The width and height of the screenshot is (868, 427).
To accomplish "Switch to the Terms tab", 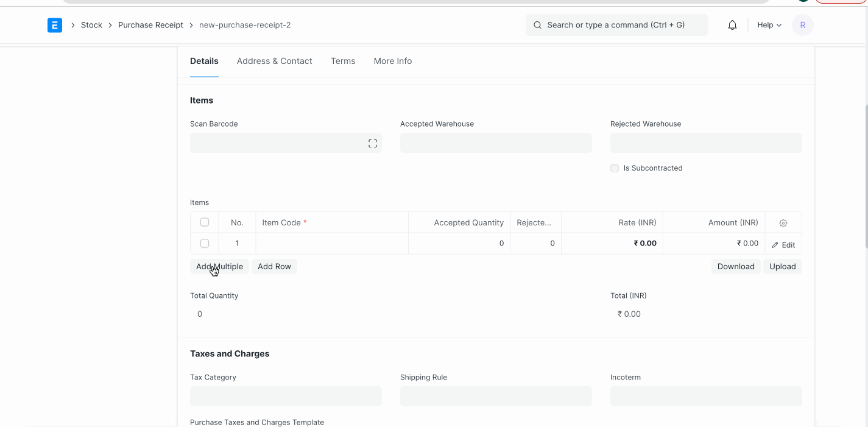I will 342,61.
